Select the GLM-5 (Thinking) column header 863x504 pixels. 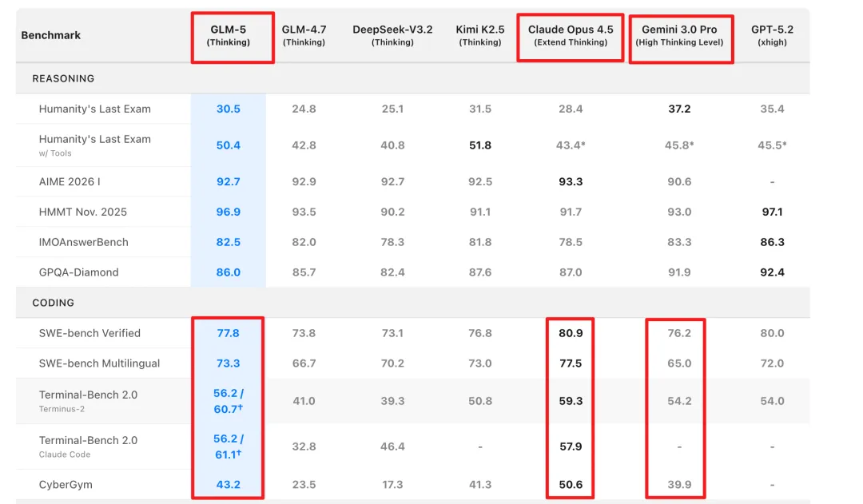(x=229, y=35)
